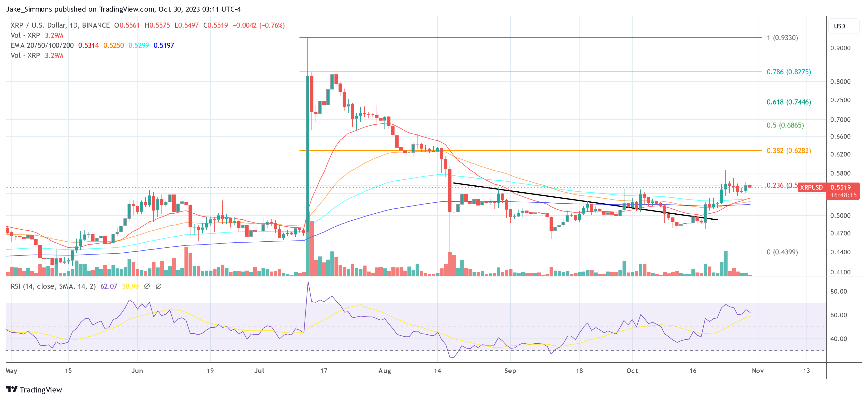Click the Jul date on time axis
This screenshot has height=400, width=868.
coord(259,371)
